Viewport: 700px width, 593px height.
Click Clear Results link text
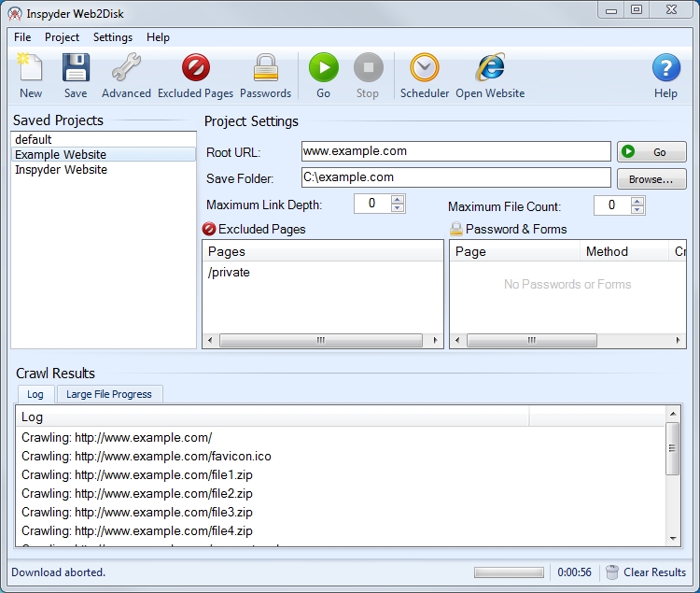[x=654, y=572]
